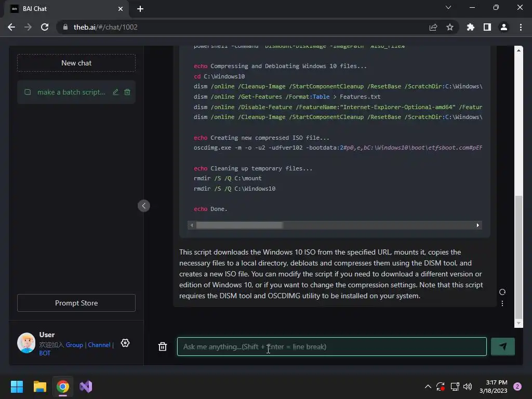Go forward with the browser forward arrow
This screenshot has height=399, width=532.
pyautogui.click(x=28, y=27)
